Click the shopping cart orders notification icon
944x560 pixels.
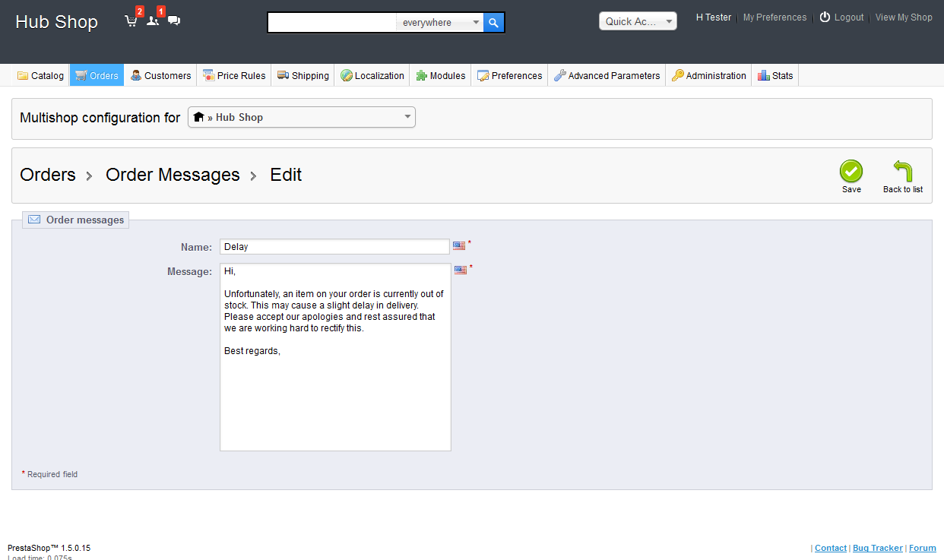(x=131, y=21)
